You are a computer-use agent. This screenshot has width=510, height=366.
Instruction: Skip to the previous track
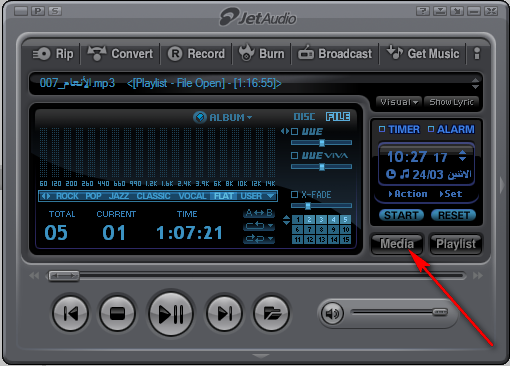pyautogui.click(x=70, y=313)
